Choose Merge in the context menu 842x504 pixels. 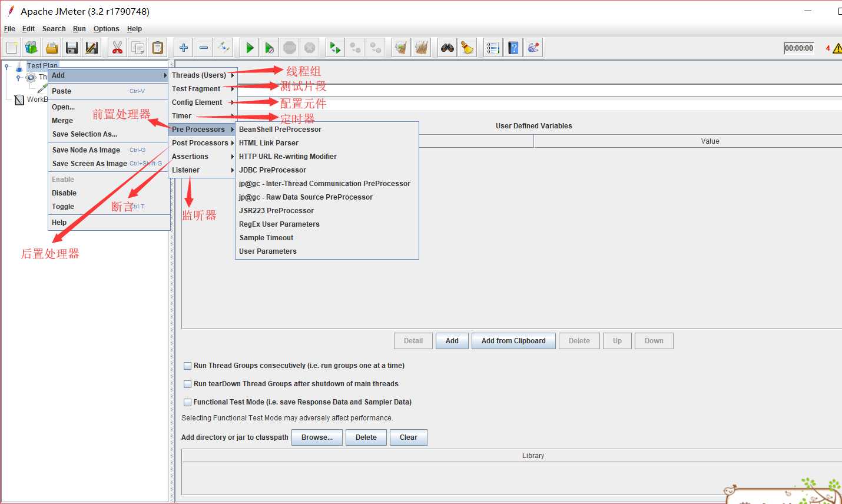pos(109,121)
